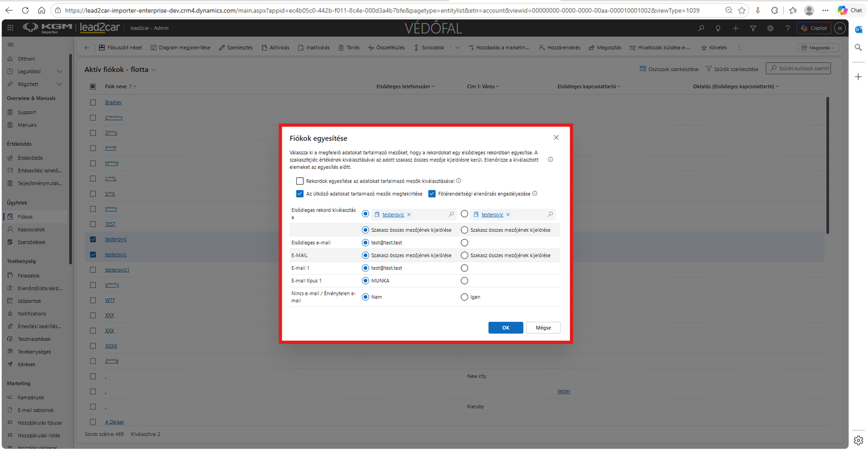Image resolution: width=868 pixels, height=449 pixels.
Task: Confirm merge with OK button
Action: 506,327
